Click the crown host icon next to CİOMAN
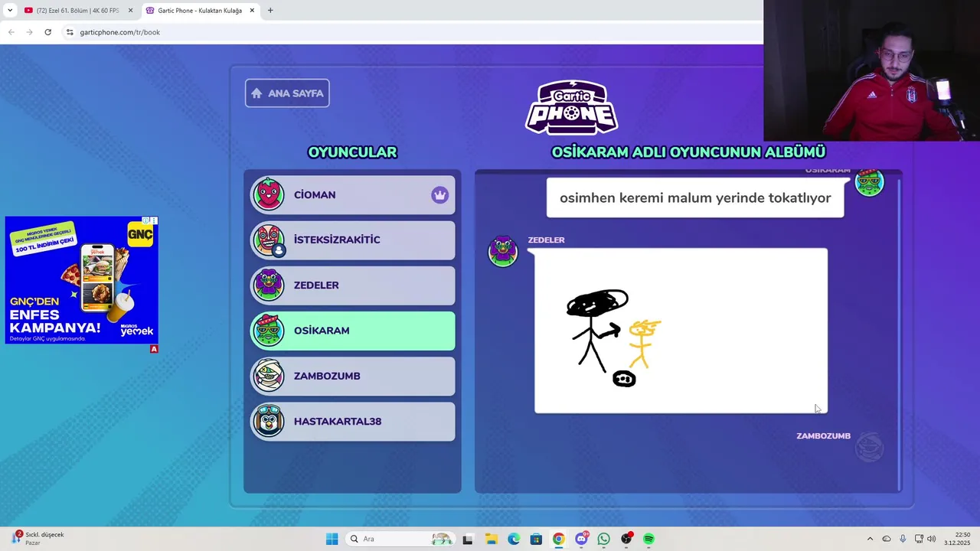980x551 pixels. click(439, 194)
